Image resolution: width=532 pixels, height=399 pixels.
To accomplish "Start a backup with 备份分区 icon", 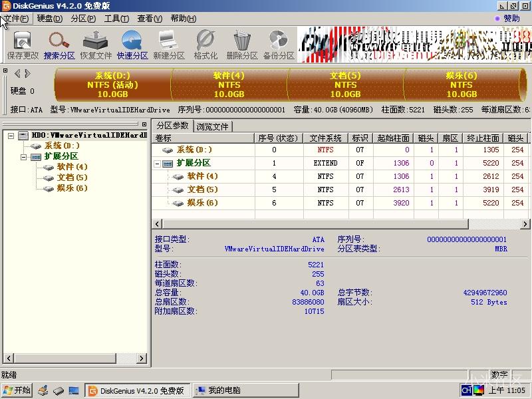I will [279, 43].
